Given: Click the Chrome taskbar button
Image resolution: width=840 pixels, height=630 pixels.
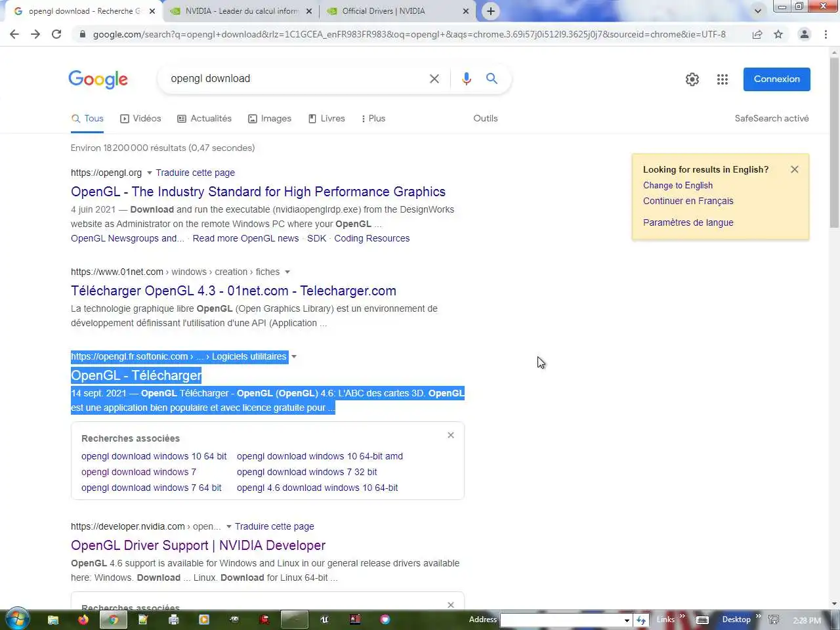Looking at the screenshot, I should coord(114,619).
